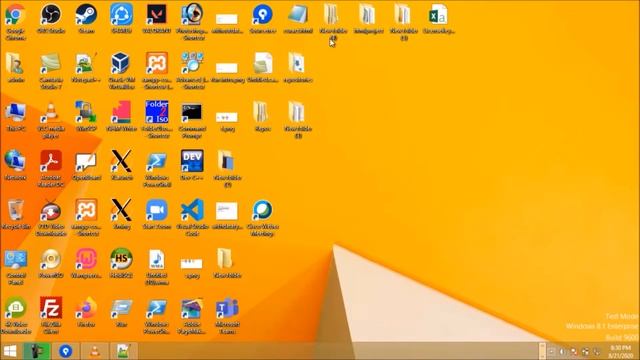
Task: Open the Firefox desktop shortcut
Action: pos(86,312)
